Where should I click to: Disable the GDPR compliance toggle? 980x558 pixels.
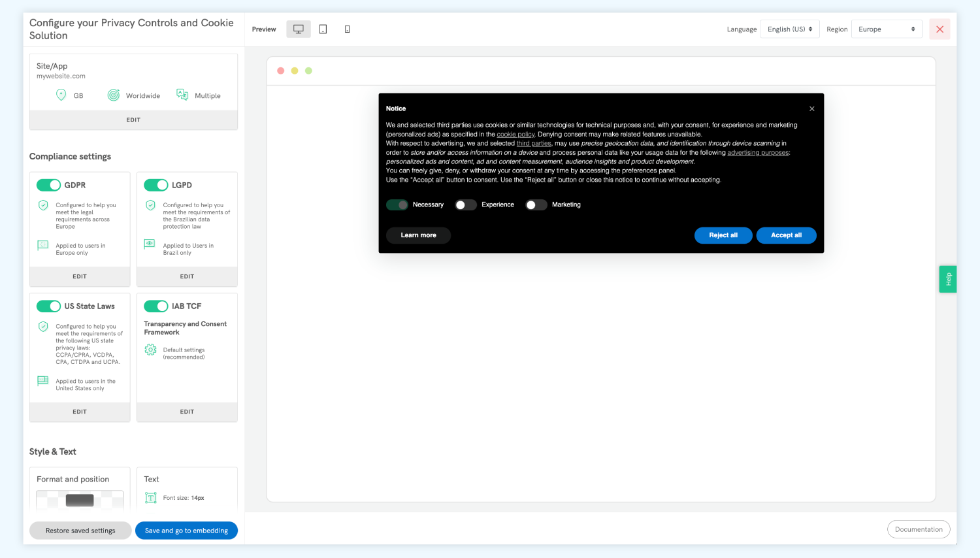(49, 185)
